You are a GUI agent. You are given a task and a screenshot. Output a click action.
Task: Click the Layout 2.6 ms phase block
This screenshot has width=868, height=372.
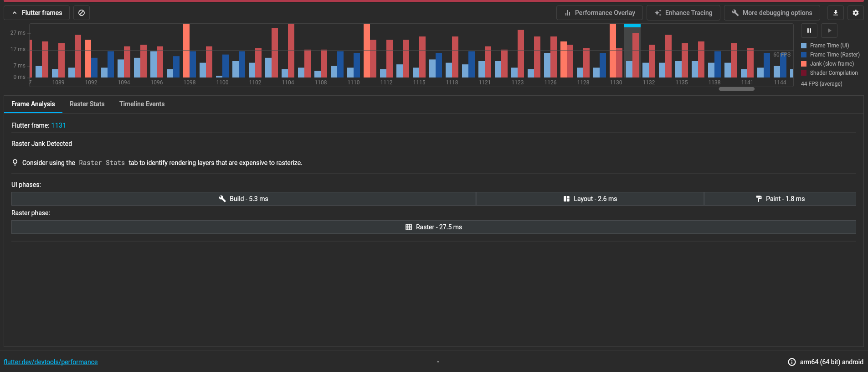point(590,199)
